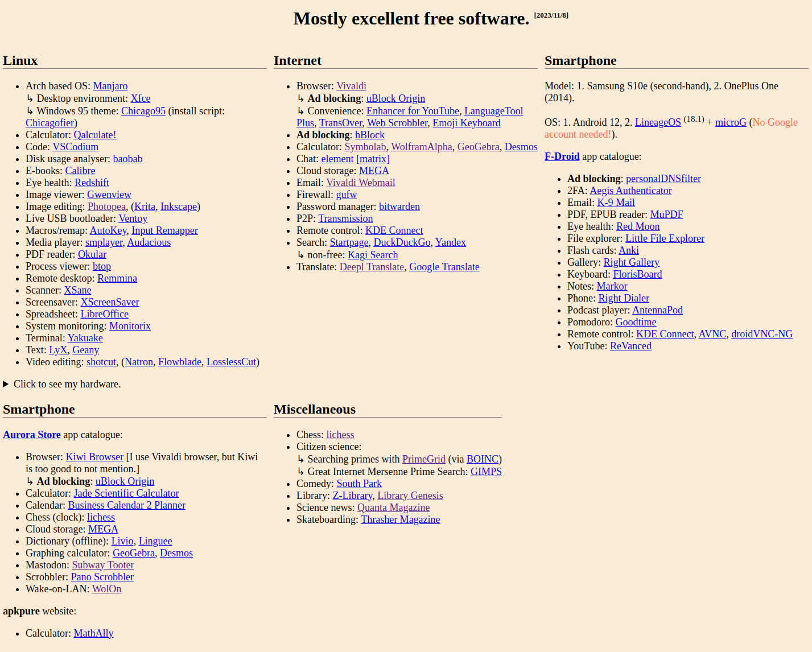This screenshot has height=652, width=812.
Task: Open the LibreOffice spreadsheet link
Action: 105,314
